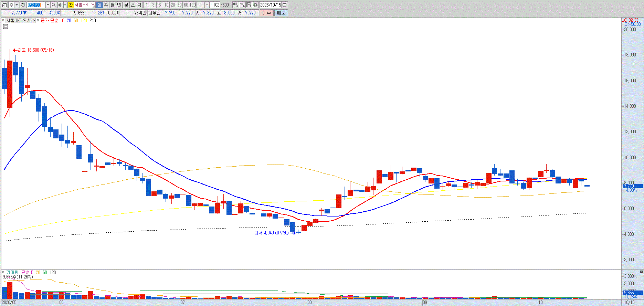Click the grid table icon under chart title
Viewport: 644px width, 306px height.
[6, 26]
